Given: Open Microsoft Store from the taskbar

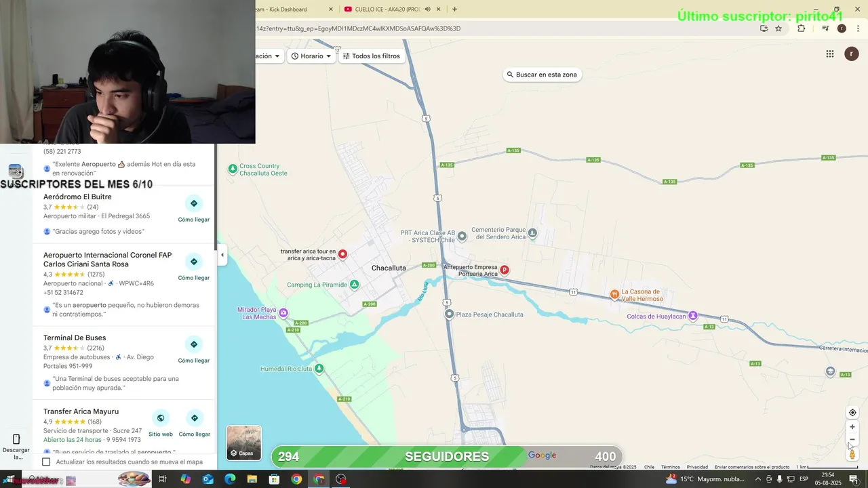Looking at the screenshot, I should 274,479.
